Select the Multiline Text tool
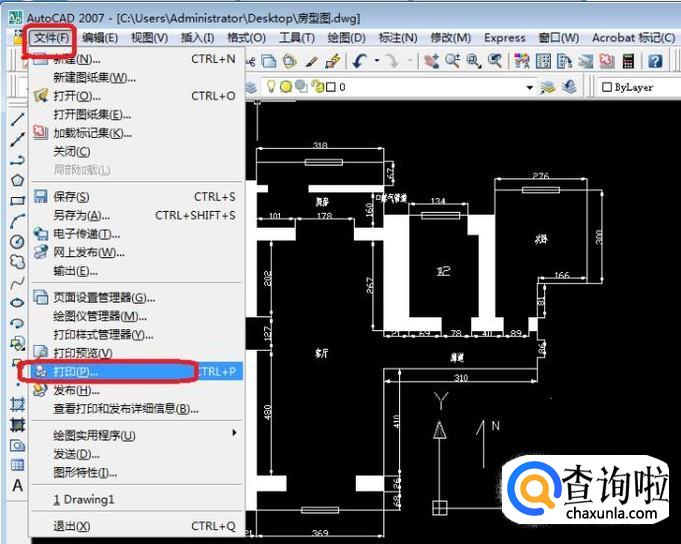The image size is (681, 544). pos(17,485)
